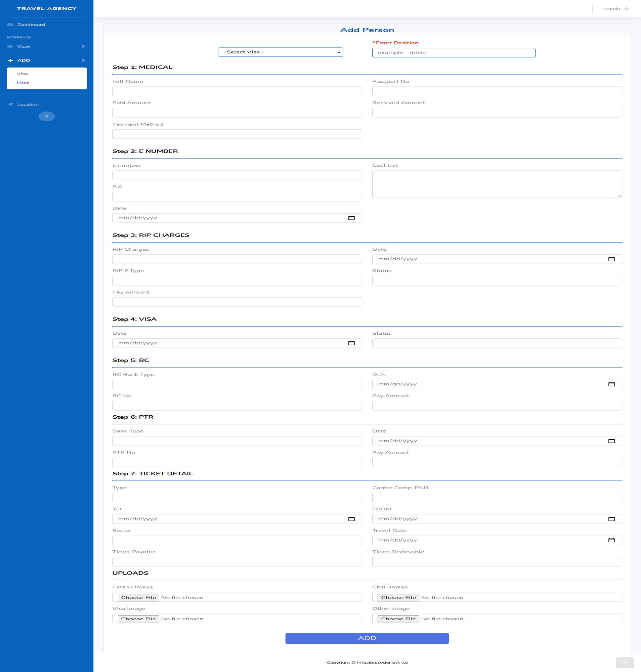Choose File for CNIC Image
This screenshot has height=672, width=641.
tap(398, 597)
